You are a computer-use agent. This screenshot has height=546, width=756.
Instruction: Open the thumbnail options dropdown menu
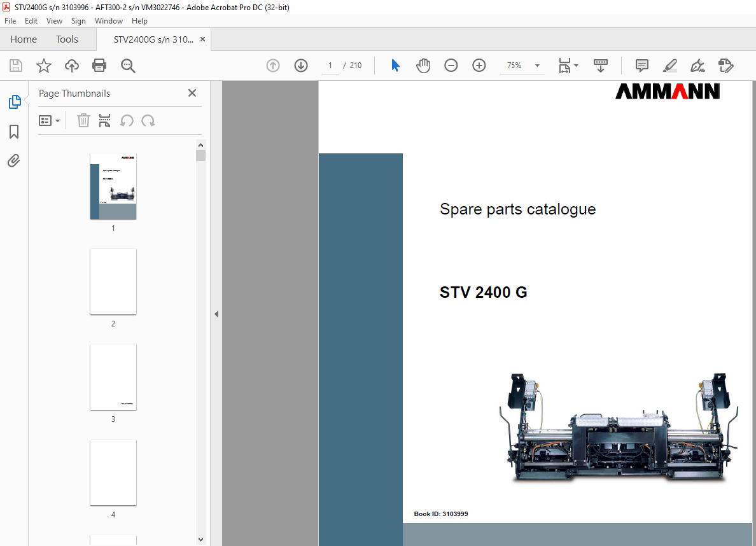[49, 120]
